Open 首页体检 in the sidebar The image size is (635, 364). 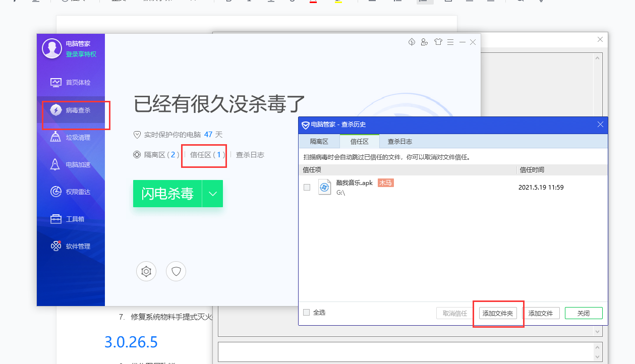71,82
